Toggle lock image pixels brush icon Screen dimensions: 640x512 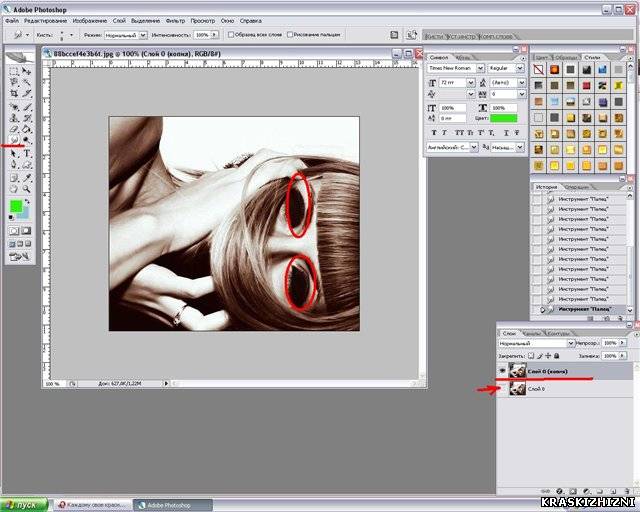[540, 356]
